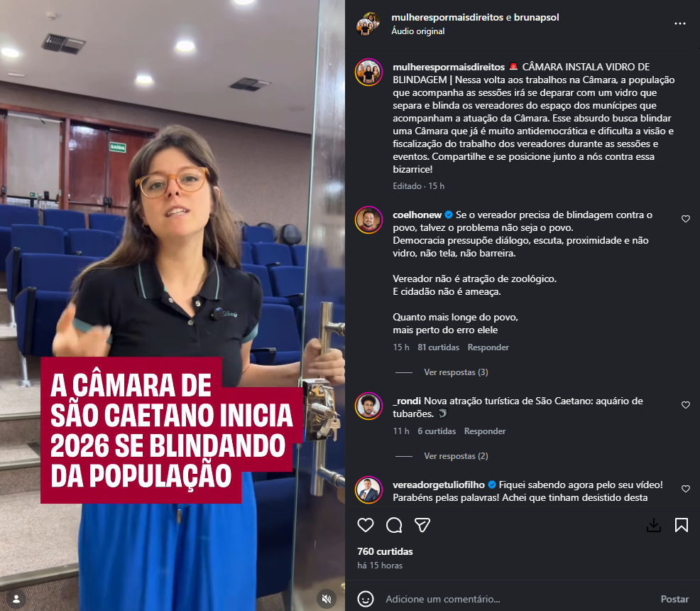Download the video with the download icon
Viewport: 700px width, 611px height.
tap(654, 525)
